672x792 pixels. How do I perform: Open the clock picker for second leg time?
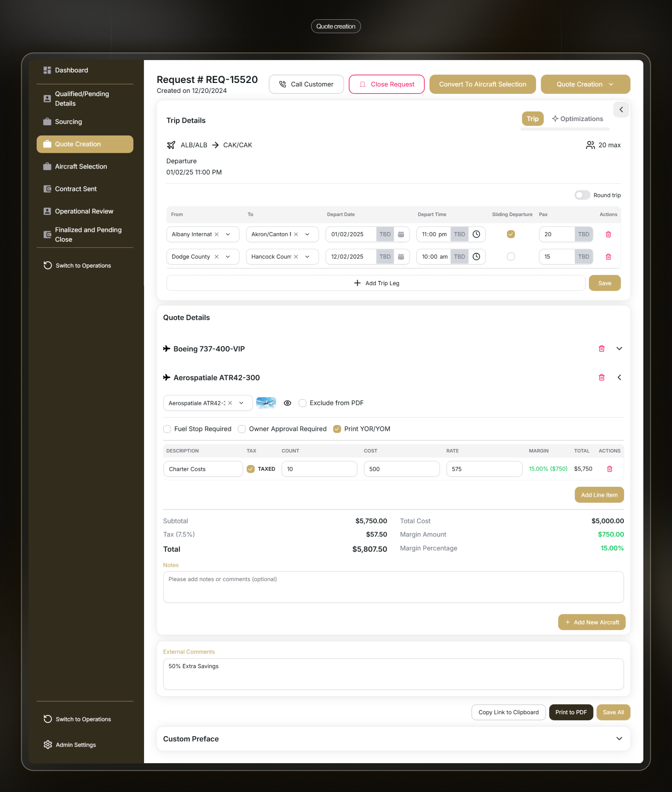(476, 257)
